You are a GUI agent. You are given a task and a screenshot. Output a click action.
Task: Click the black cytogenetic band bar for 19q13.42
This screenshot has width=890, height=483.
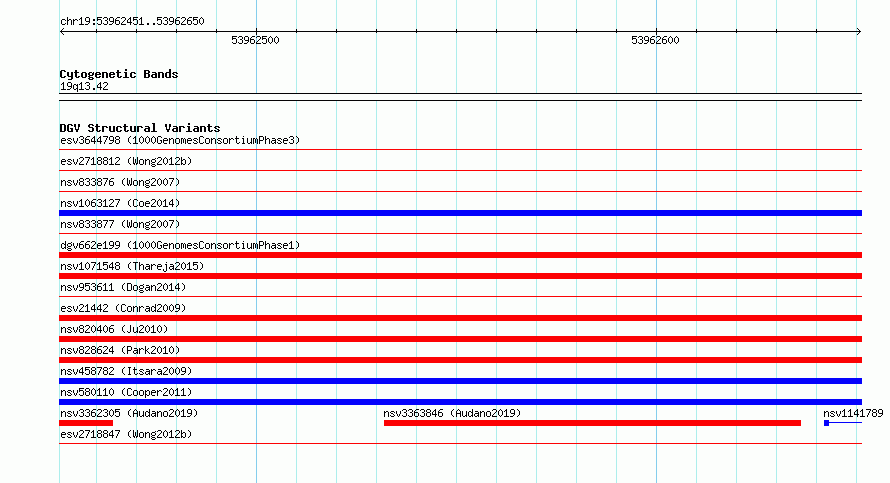[460, 97]
